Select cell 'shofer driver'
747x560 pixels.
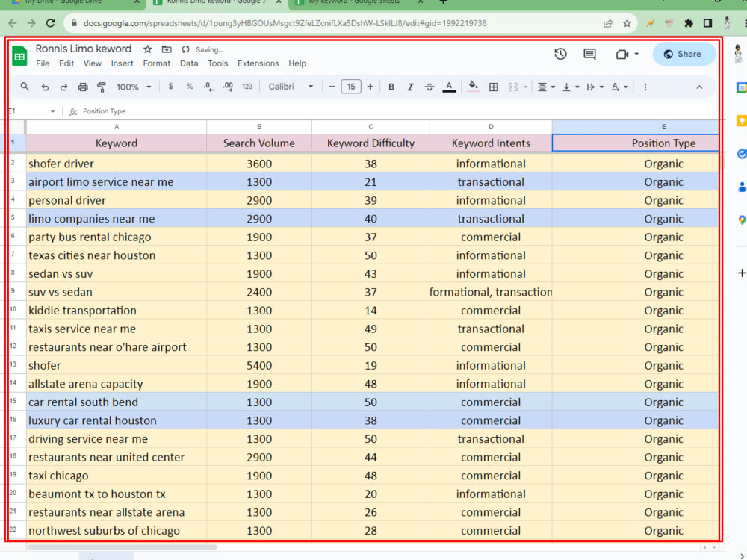(x=117, y=164)
